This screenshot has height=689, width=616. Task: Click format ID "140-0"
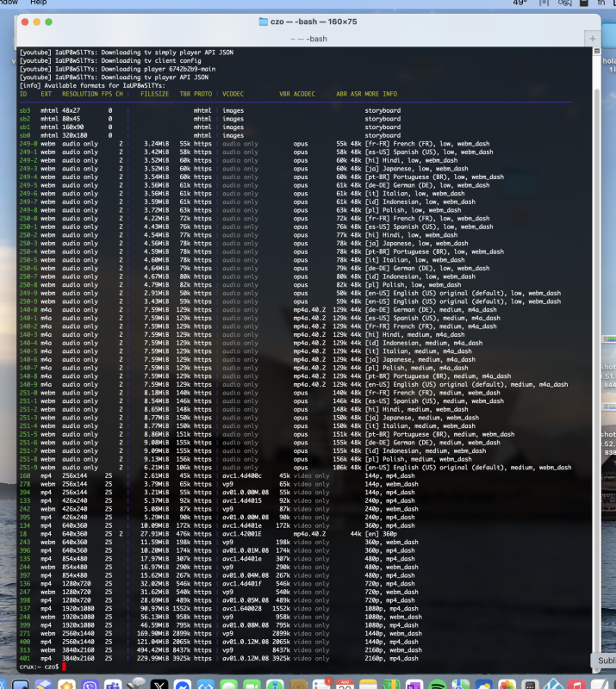point(28,310)
